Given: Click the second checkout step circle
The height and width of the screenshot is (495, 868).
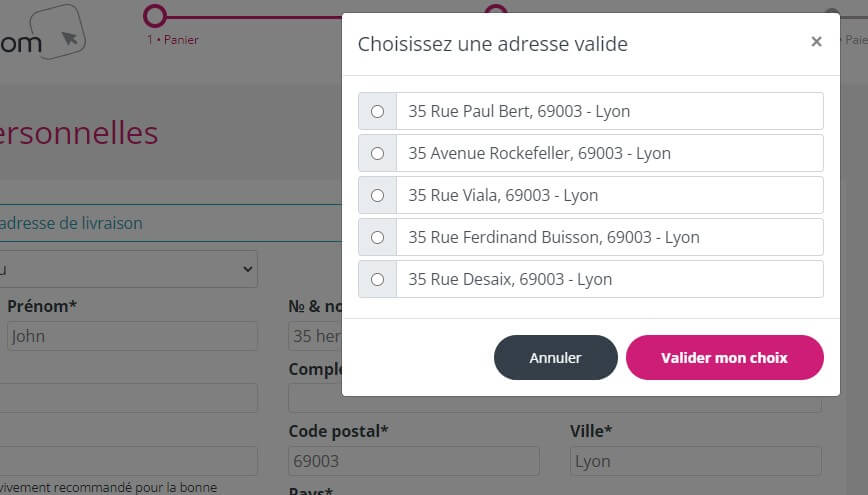Looking at the screenshot, I should coord(495,11).
